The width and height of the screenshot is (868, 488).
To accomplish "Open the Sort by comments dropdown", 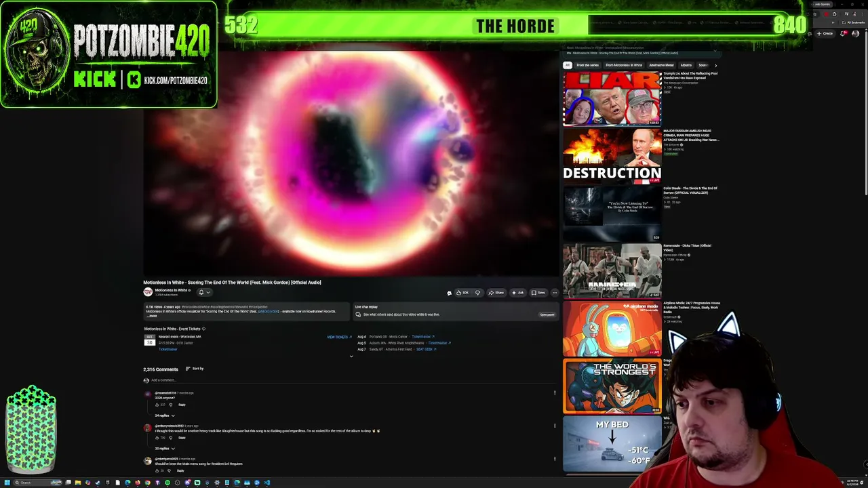I will point(195,369).
